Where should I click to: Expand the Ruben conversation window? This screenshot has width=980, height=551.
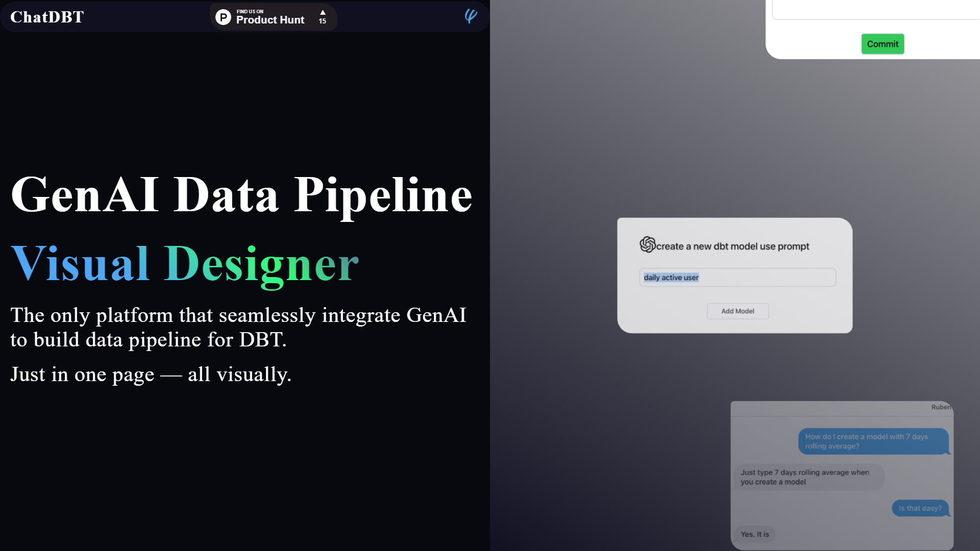pos(842,474)
